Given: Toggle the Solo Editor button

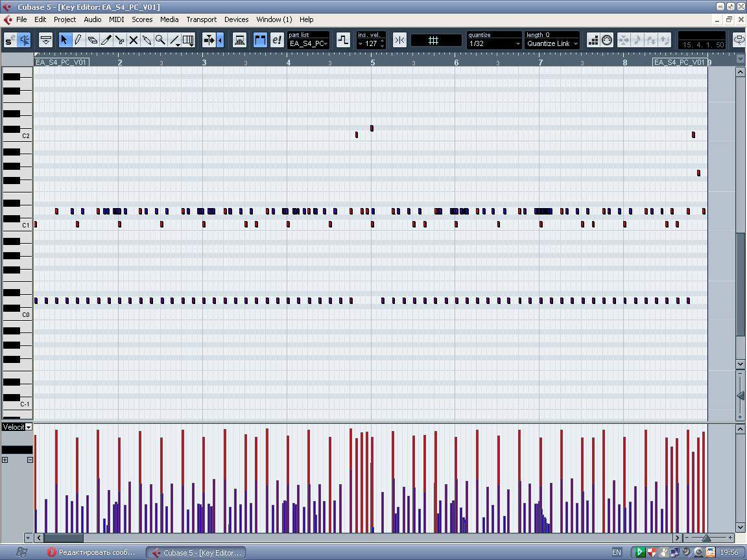Looking at the screenshot, I should tap(9, 40).
